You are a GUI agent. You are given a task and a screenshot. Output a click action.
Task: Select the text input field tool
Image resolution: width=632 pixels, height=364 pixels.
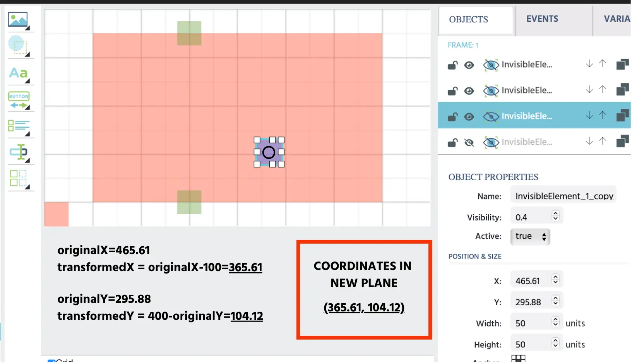[19, 153]
